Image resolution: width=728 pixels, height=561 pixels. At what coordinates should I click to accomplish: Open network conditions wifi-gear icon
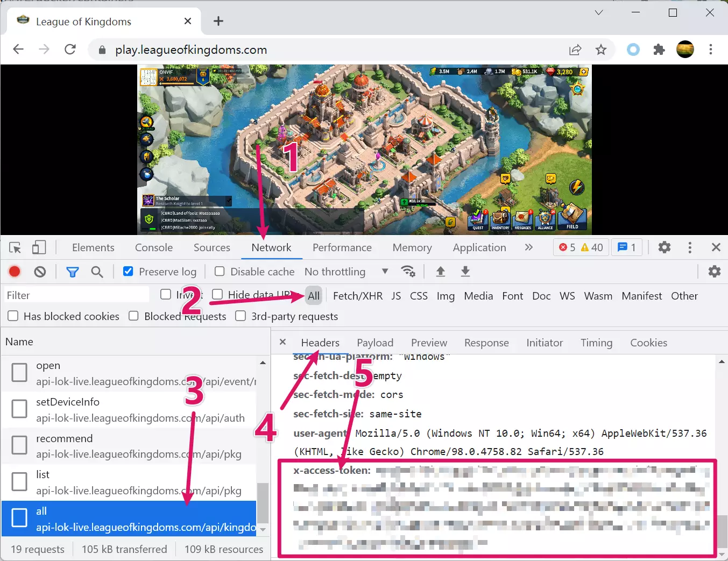(x=408, y=272)
